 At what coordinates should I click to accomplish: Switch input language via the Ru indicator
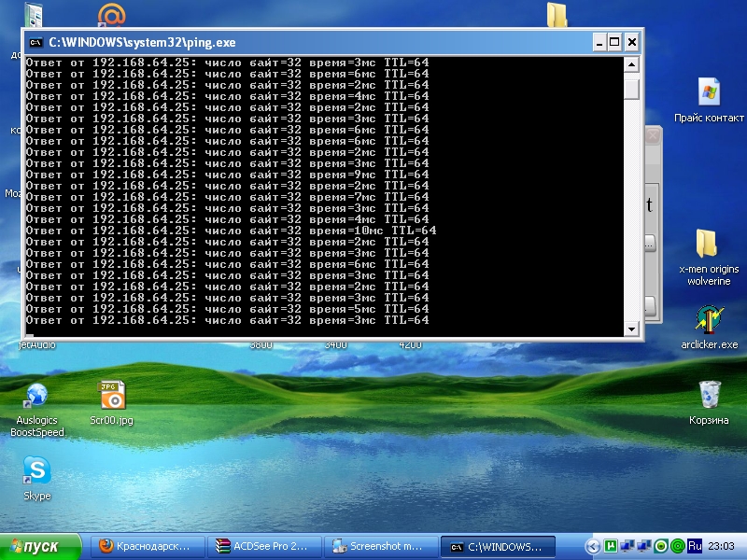click(695, 546)
